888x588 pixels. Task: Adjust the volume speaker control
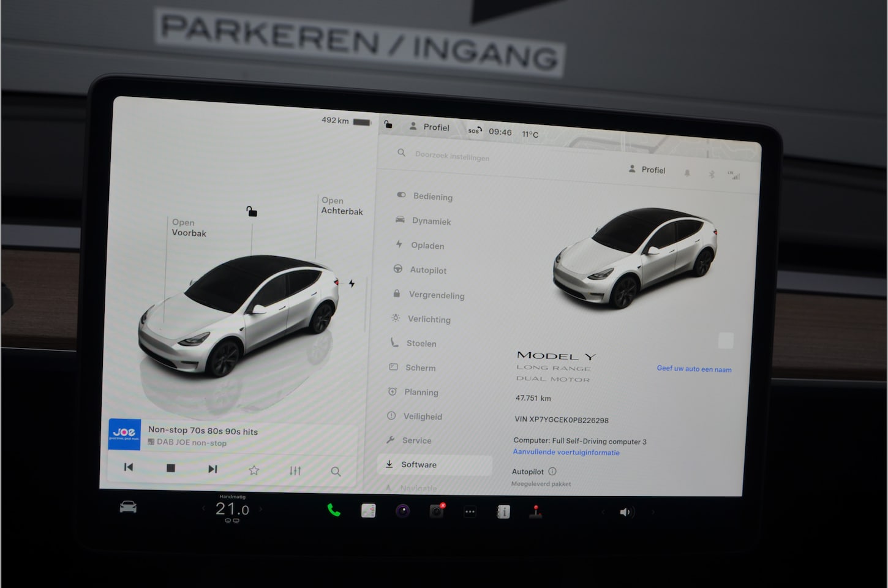625,512
